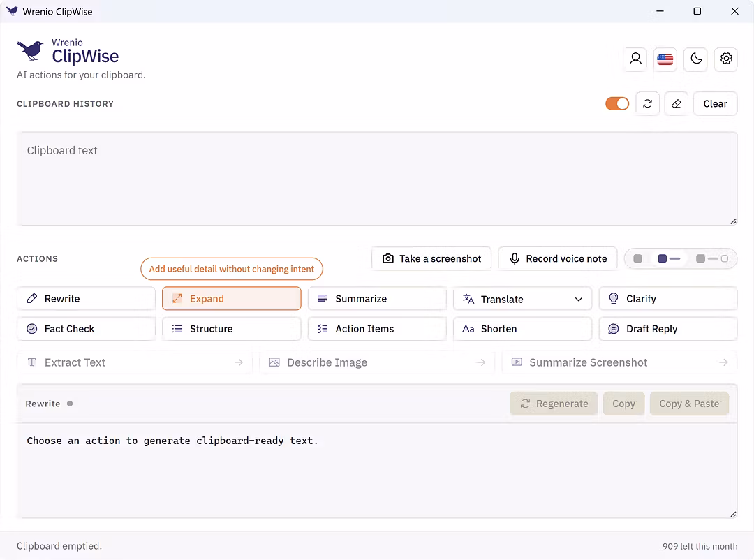Focus the Clipboard text input area
The height and width of the screenshot is (560, 754).
tap(377, 179)
